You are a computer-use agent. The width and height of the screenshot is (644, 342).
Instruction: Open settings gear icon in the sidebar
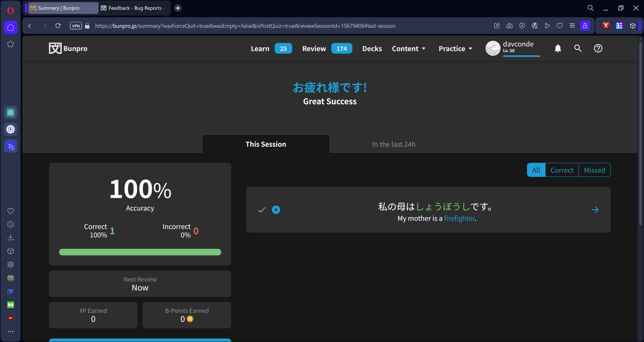point(11,265)
